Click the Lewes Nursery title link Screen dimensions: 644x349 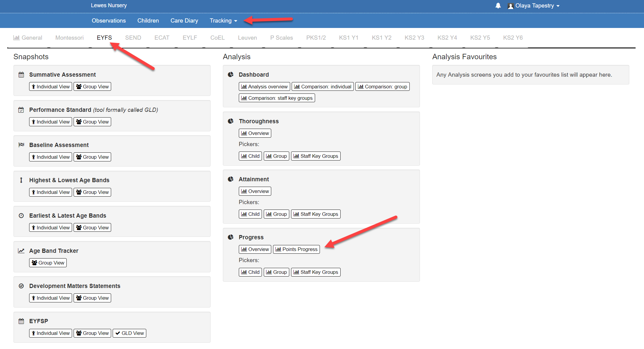click(x=109, y=5)
